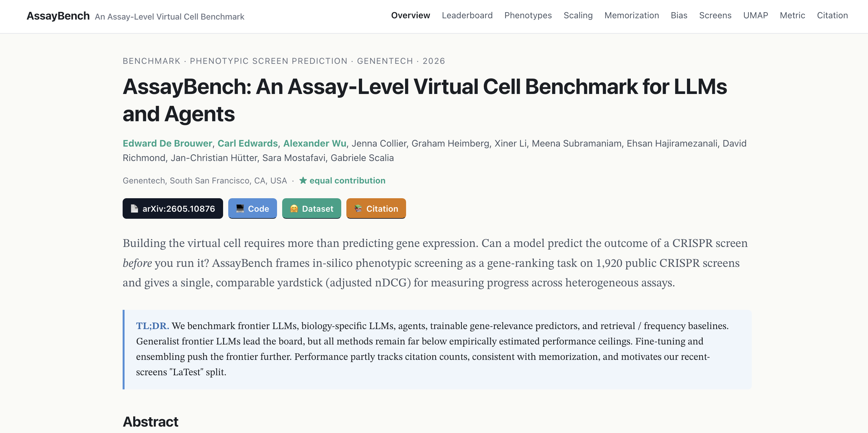Click author name Graham Heimberg
Viewport: 868px width, 433px height.
(450, 143)
